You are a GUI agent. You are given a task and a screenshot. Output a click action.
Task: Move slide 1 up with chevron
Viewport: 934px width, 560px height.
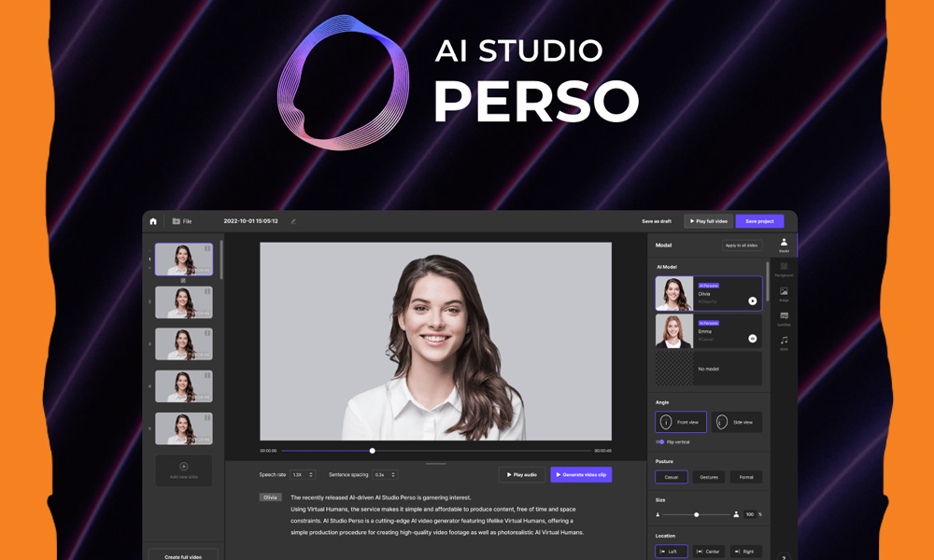(x=149, y=251)
